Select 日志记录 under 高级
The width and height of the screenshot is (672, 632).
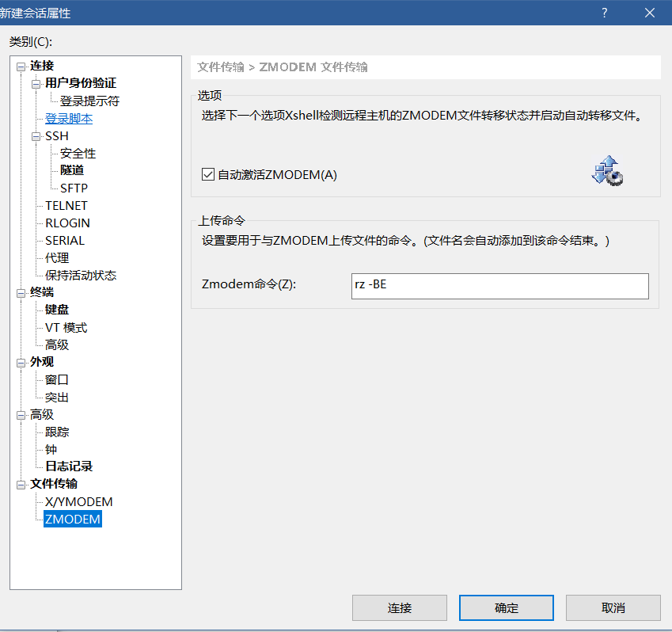point(69,466)
